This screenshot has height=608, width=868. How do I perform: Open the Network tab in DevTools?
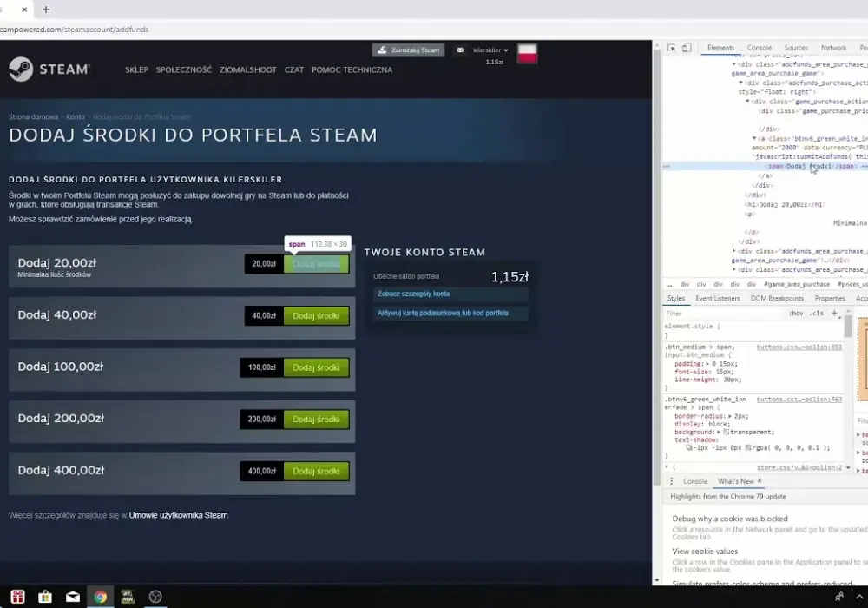tap(833, 48)
